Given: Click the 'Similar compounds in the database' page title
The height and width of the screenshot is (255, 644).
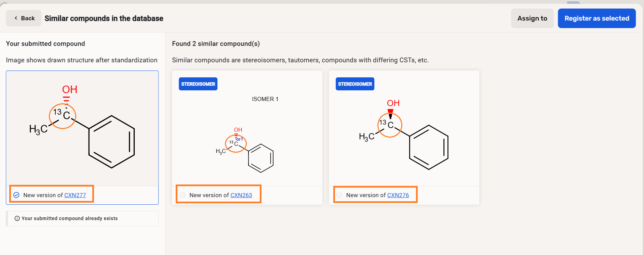Looking at the screenshot, I should tap(104, 18).
